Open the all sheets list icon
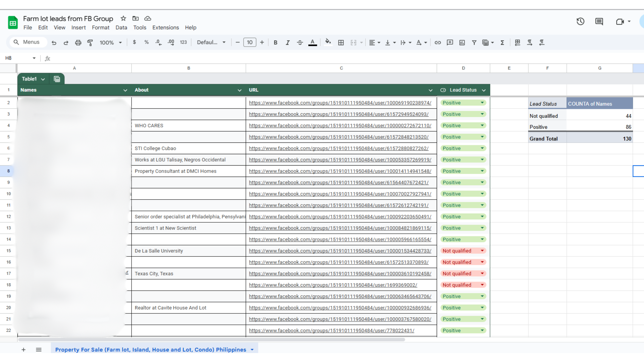Image resolution: width=644 pixels, height=362 pixels. (39, 350)
